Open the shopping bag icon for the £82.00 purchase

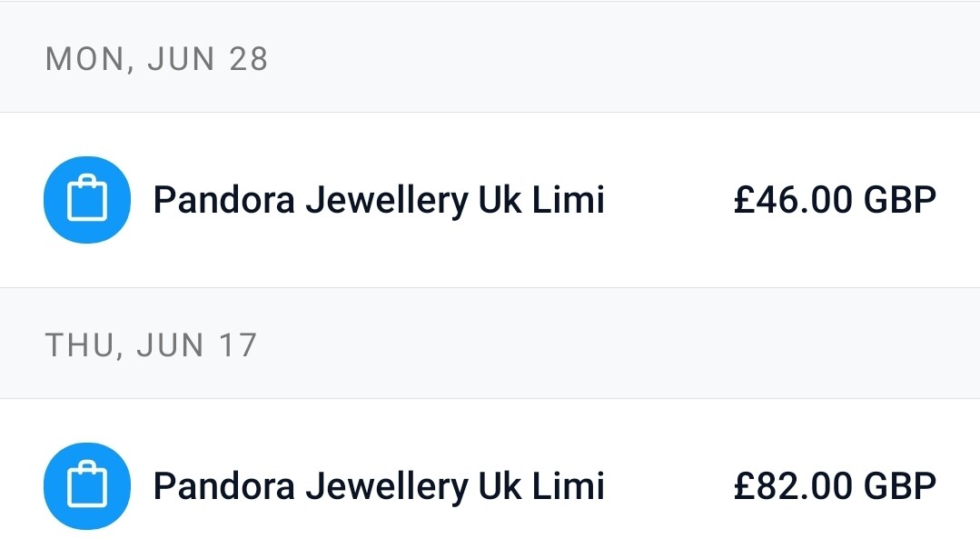87,486
